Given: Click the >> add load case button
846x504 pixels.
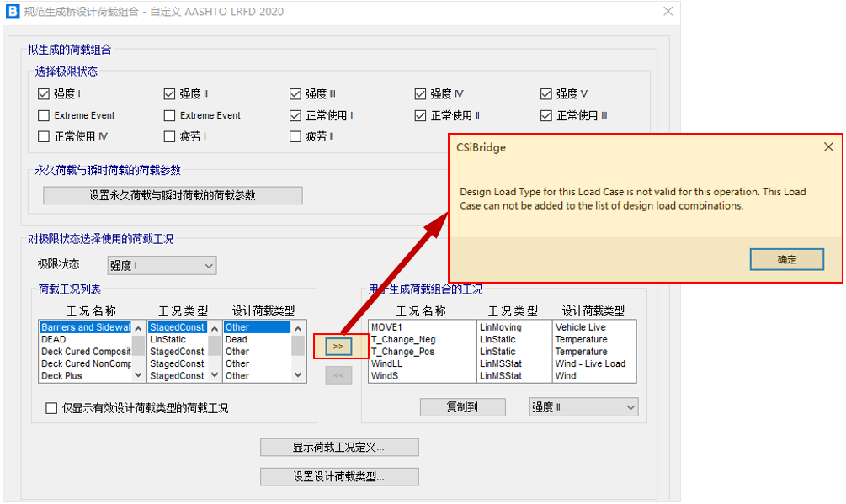Looking at the screenshot, I should coord(338,346).
